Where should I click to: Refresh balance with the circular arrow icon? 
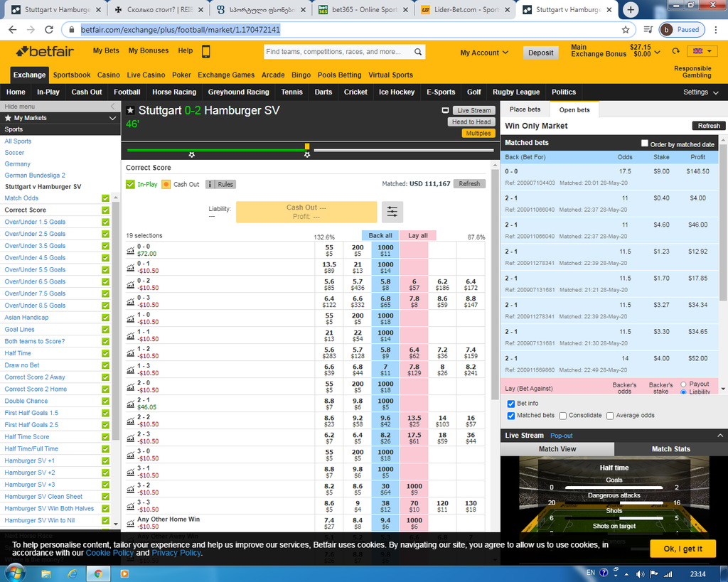click(x=675, y=51)
